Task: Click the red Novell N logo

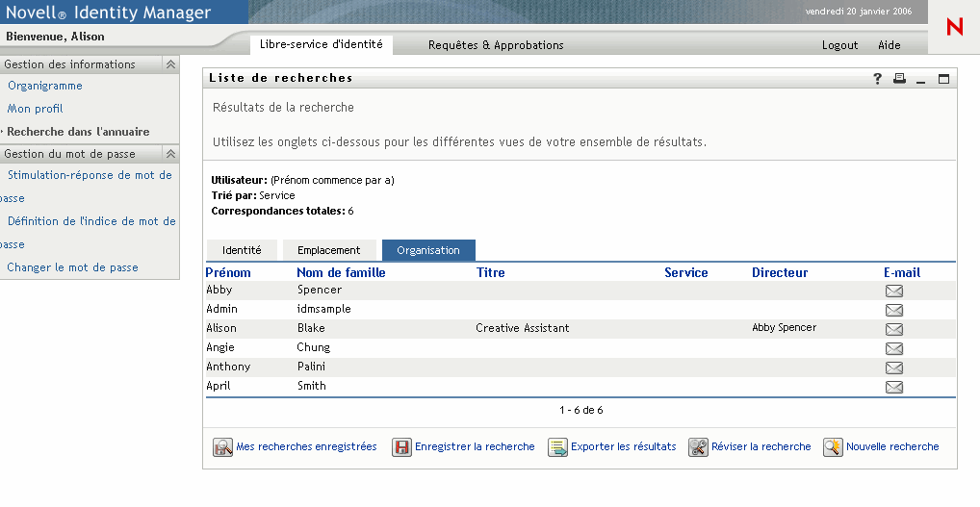Action: point(954,27)
